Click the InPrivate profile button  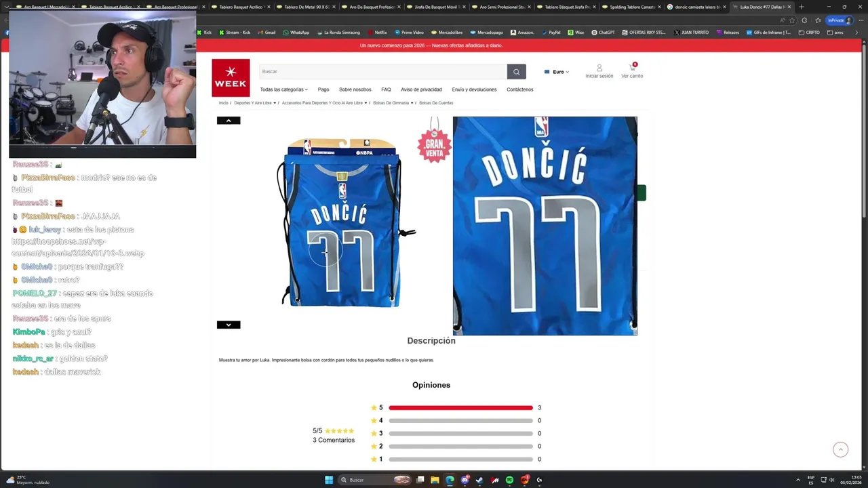pyautogui.click(x=840, y=20)
